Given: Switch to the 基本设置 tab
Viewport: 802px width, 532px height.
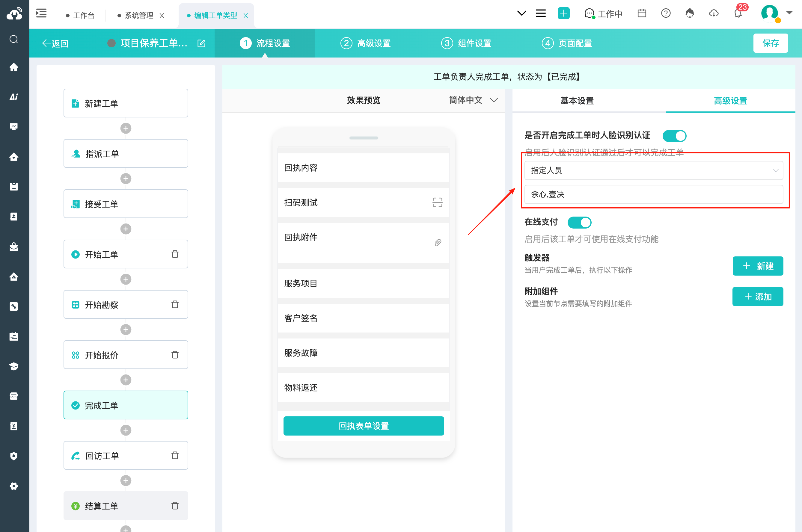Looking at the screenshot, I should coord(577,101).
